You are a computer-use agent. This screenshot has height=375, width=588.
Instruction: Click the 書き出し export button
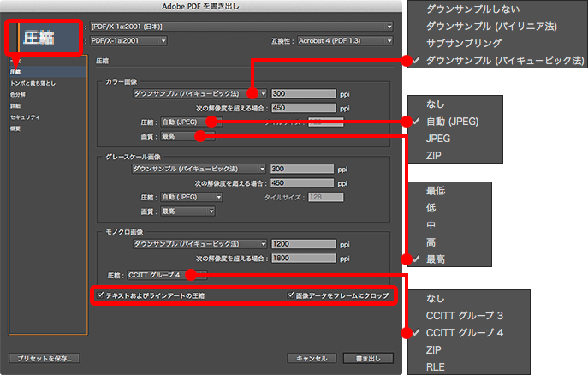[368, 359]
